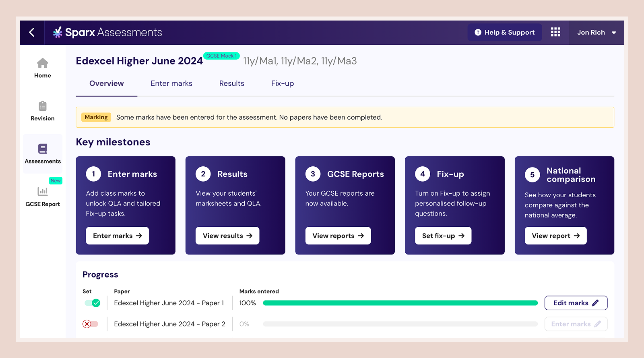Click the Paper 1 marks entered progress bar
The width and height of the screenshot is (644, 358).
tap(400, 303)
